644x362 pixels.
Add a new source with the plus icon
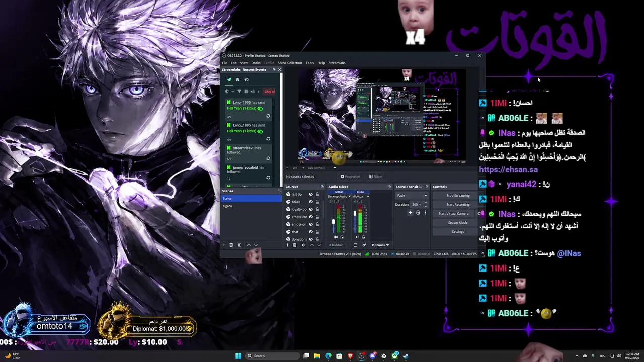[288, 245]
